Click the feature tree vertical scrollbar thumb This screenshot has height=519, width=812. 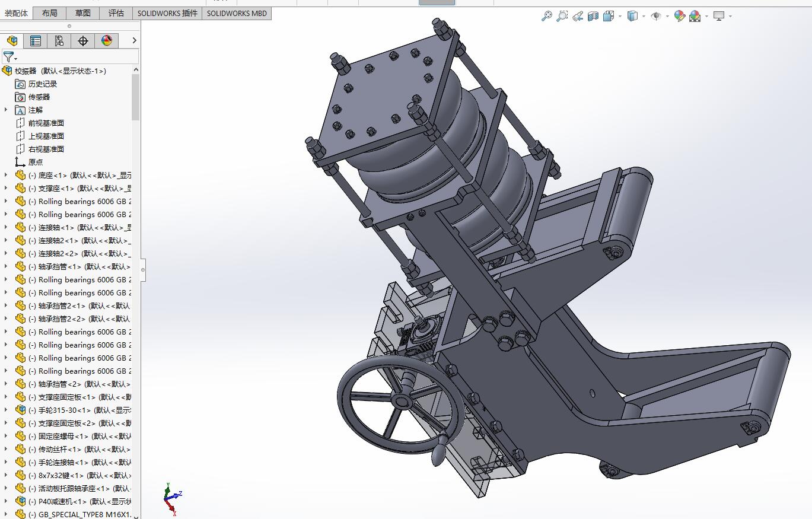136,97
